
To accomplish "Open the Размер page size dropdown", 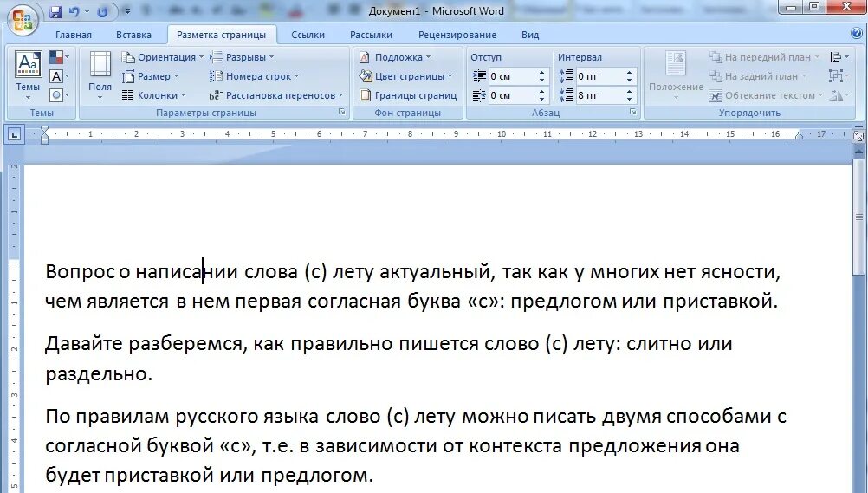I will point(151,76).
